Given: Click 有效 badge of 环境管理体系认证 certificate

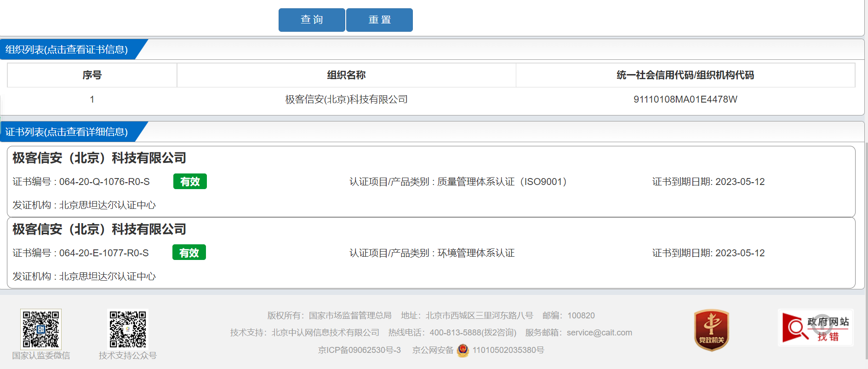Looking at the screenshot, I should (189, 253).
